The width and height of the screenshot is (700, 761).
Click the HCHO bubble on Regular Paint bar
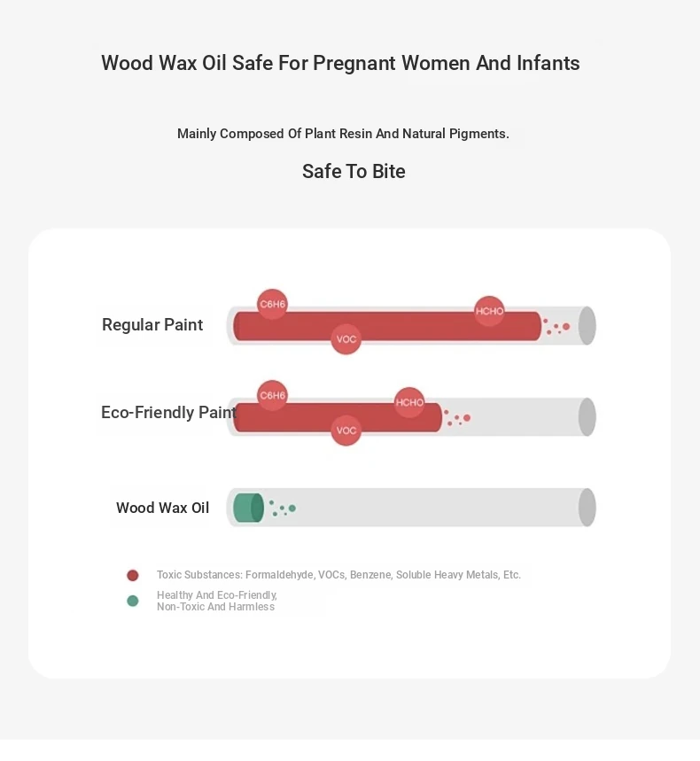489,311
